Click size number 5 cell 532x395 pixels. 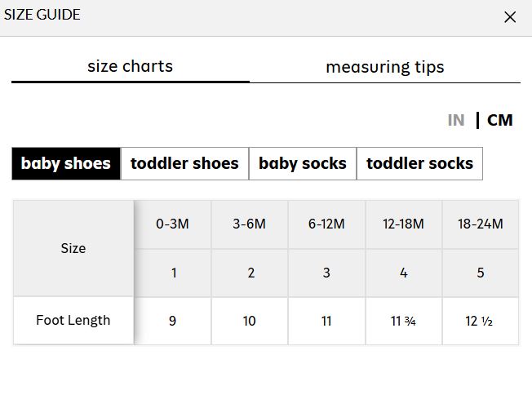click(480, 273)
